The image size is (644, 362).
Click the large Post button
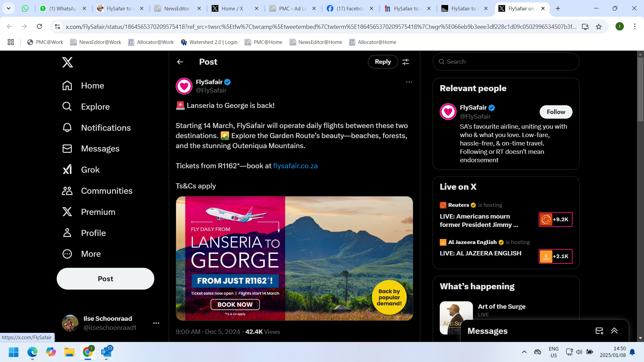pyautogui.click(x=105, y=279)
